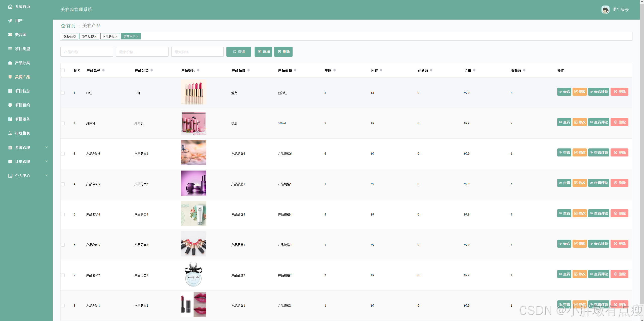Click the 产品名称 search input field
Image resolution: width=644 pixels, height=321 pixels.
[87, 52]
